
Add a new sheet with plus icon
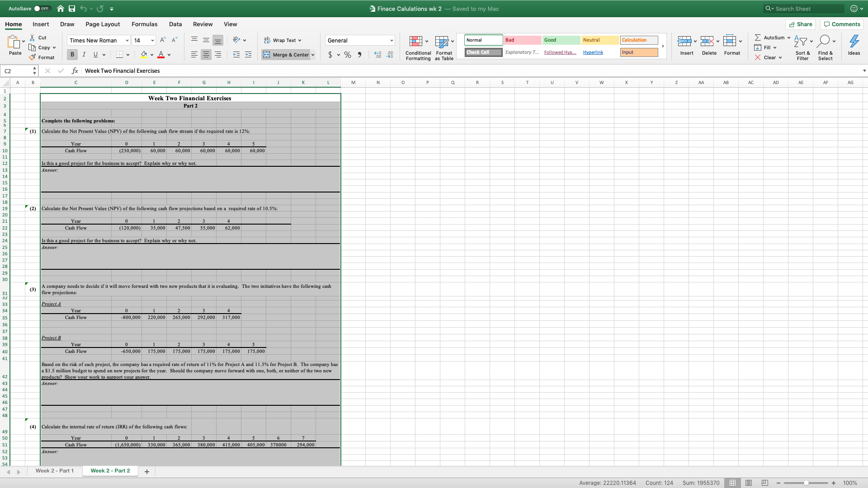[x=146, y=471]
